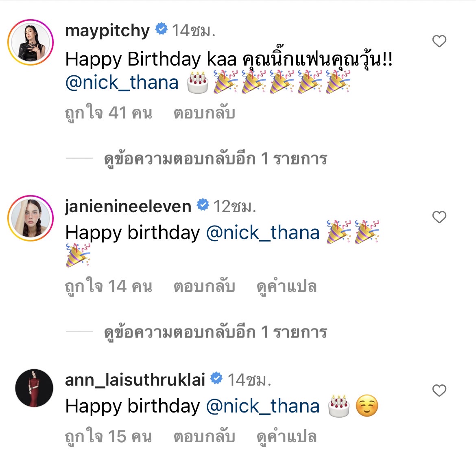This screenshot has width=476, height=452.
Task: View translation of janienineeleven's comment
Action: coord(288,286)
